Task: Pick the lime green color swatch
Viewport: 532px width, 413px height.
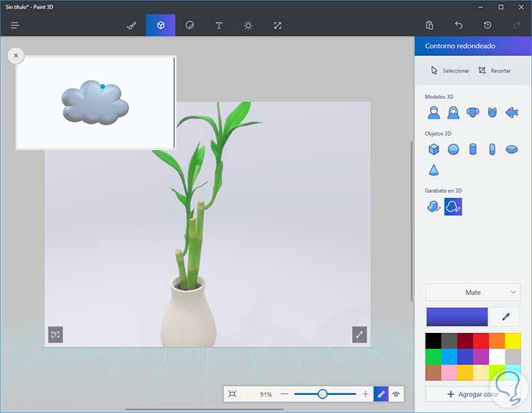Action: 497,373
